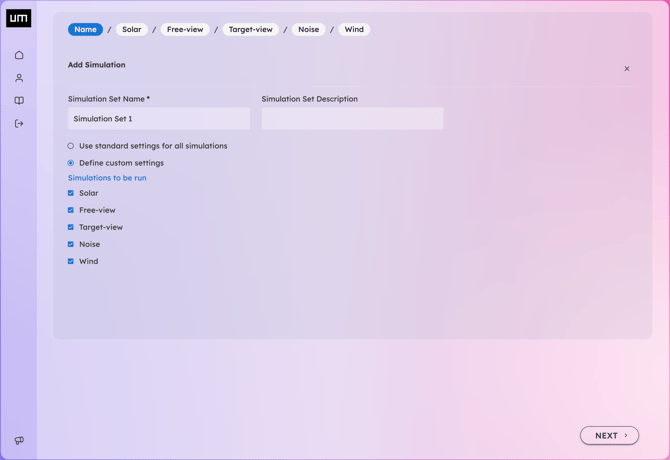Screen dimensions: 670x460
Task: Toggle the Target-view checkbox
Action: (71, 227)
